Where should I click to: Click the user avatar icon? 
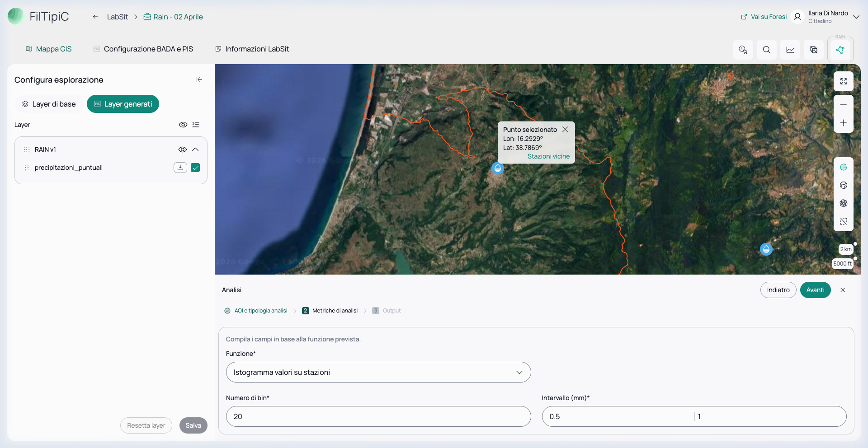coord(797,17)
